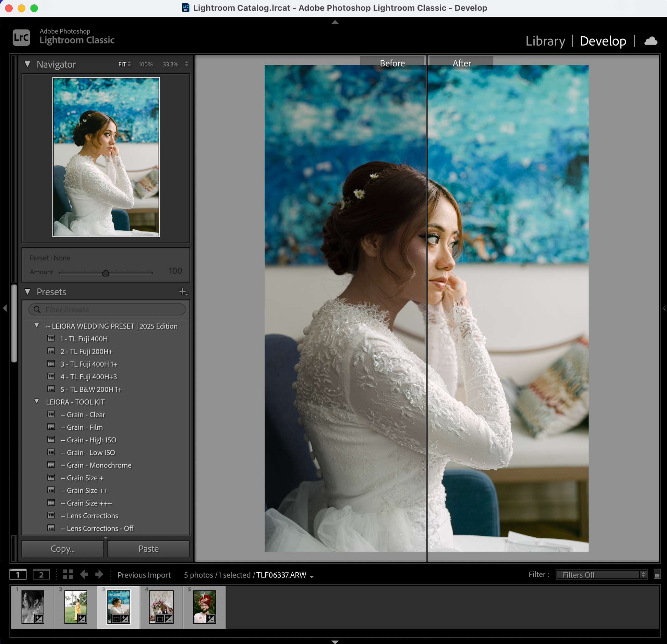Open grid view from filmstrip toolbar
The width and height of the screenshot is (667, 644).
[x=68, y=574]
